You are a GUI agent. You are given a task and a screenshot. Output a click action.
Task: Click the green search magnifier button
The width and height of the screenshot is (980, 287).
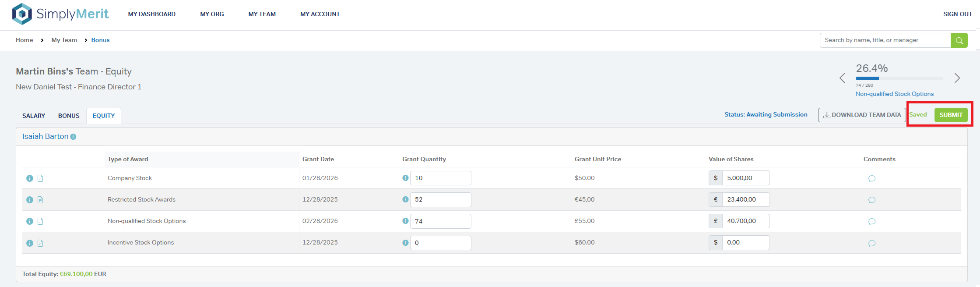tap(959, 40)
